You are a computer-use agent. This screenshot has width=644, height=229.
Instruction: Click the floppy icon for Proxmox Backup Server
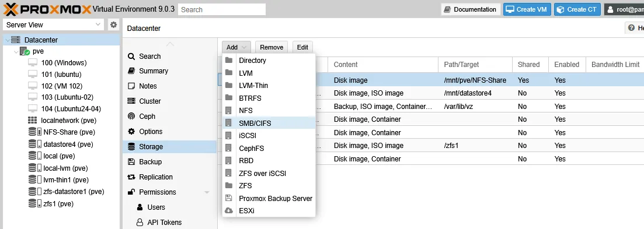tap(229, 198)
